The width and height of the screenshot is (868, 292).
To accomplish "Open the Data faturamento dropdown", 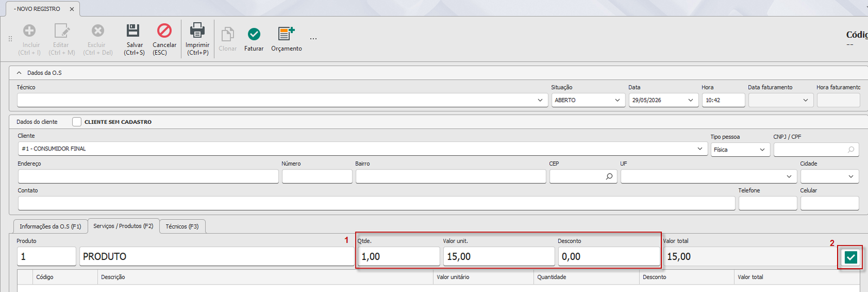I will coord(806,100).
